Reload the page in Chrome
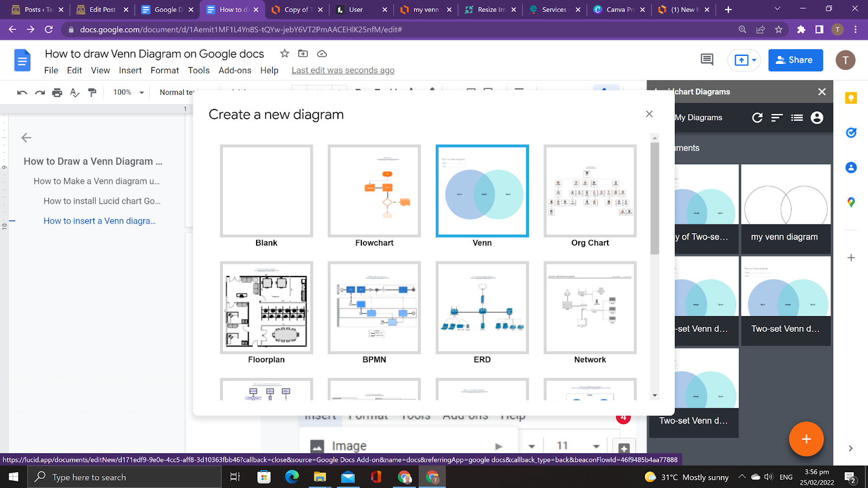This screenshot has height=488, width=868. click(x=48, y=29)
